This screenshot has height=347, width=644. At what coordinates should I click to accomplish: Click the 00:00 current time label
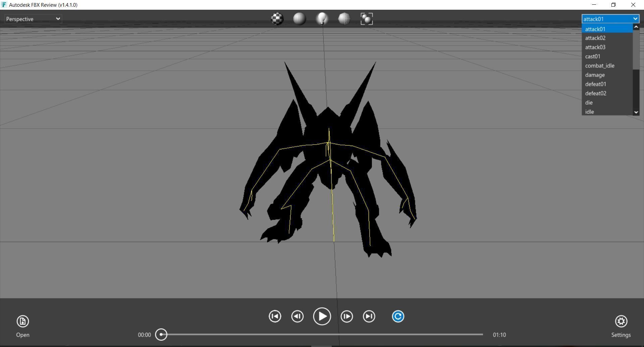pyautogui.click(x=144, y=335)
